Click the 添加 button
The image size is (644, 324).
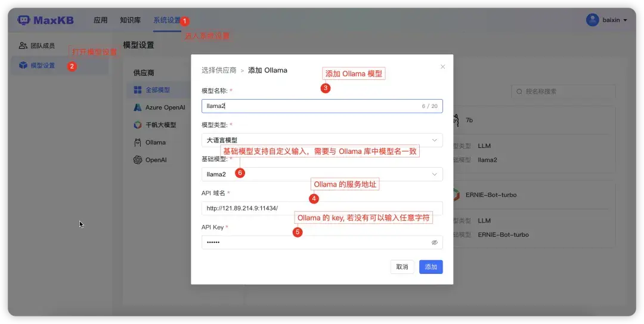[x=431, y=267]
